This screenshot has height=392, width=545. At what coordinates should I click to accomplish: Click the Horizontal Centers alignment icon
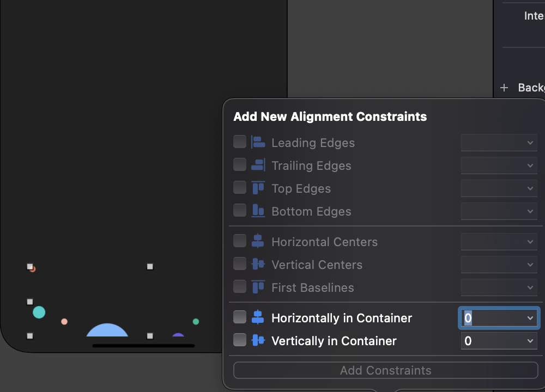pos(257,241)
